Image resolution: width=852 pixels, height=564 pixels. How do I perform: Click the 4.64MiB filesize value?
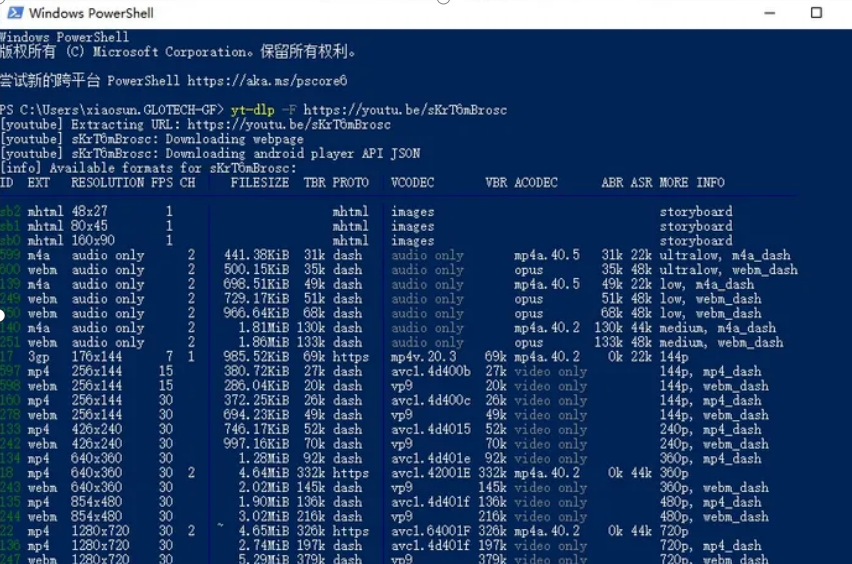[x=264, y=473]
